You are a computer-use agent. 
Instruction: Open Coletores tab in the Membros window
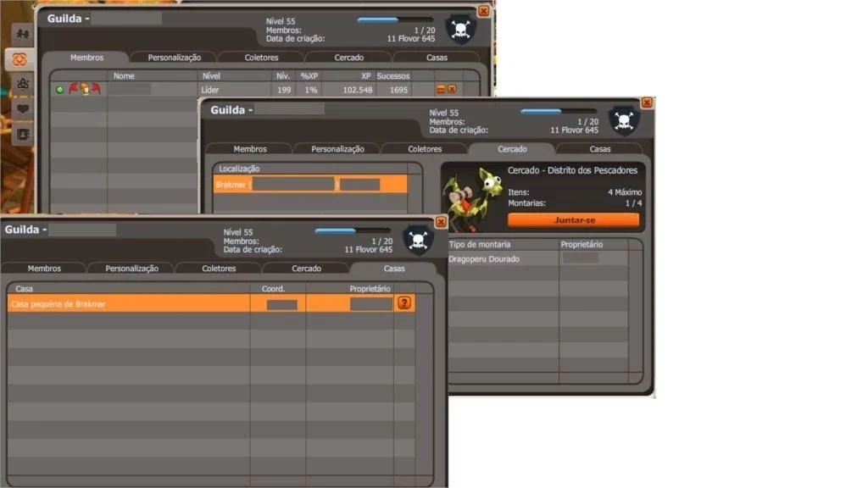point(261,58)
